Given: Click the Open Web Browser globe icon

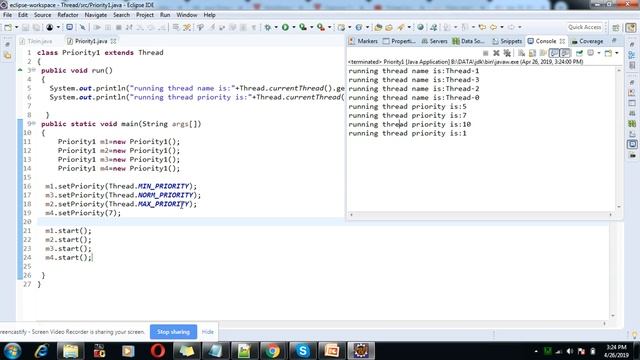Looking at the screenshot, I should pyautogui.click(x=420, y=27).
